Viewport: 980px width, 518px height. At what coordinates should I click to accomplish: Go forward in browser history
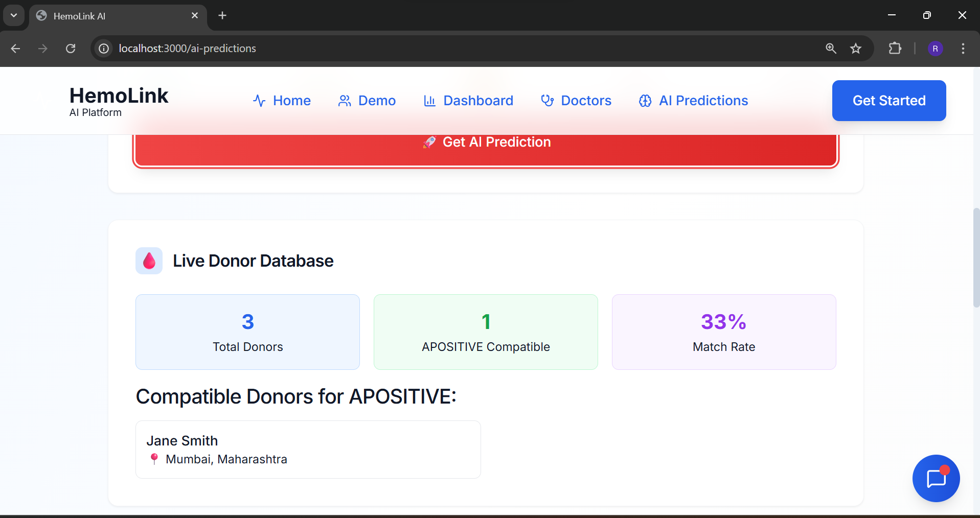[43, 49]
